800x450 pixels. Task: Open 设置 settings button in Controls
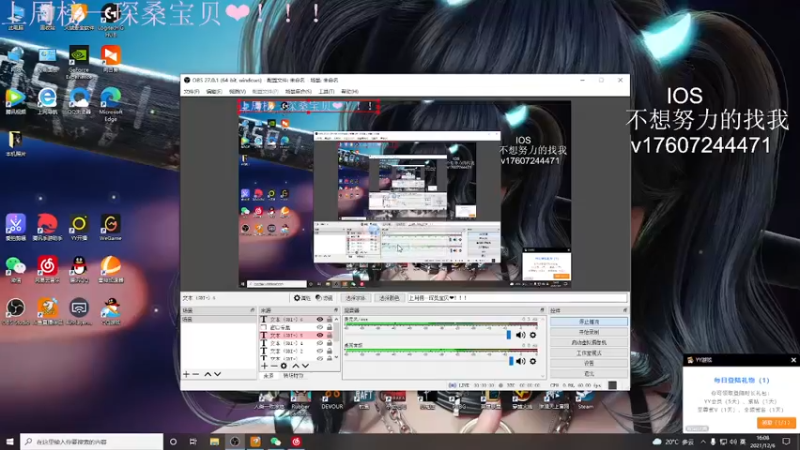point(589,363)
